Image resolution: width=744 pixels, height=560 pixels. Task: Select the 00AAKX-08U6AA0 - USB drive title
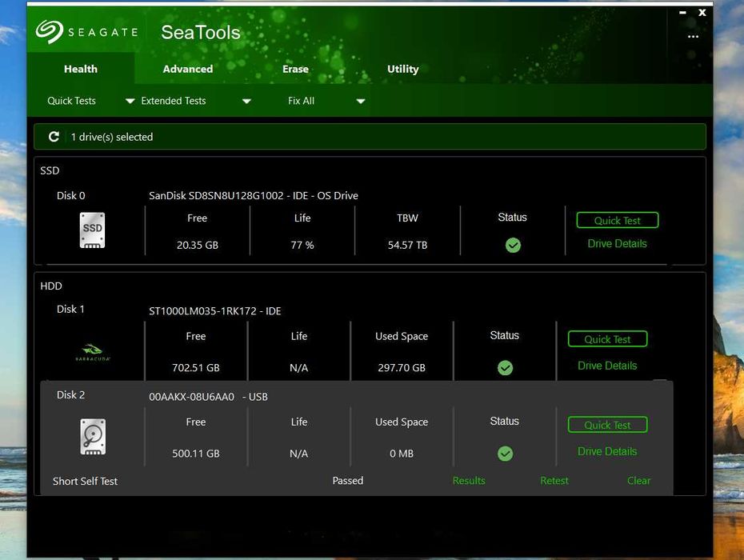(x=208, y=397)
